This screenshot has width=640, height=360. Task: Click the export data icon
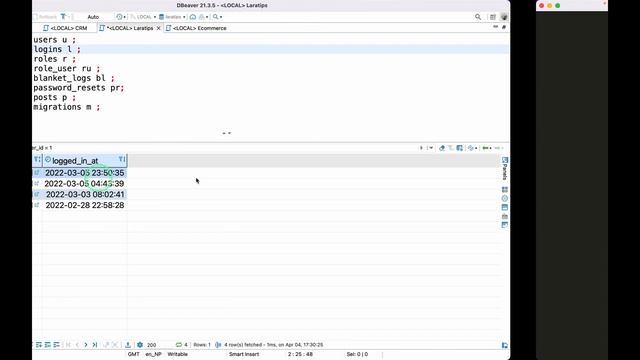tap(128, 345)
